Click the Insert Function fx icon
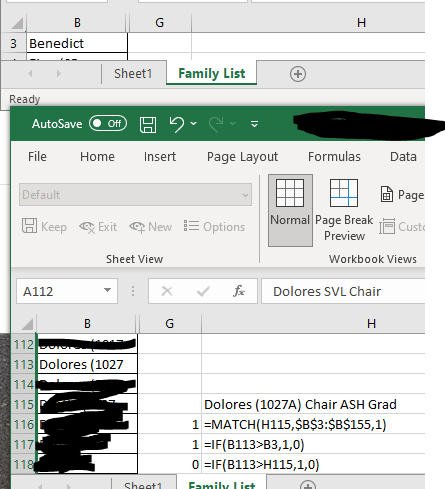 pyautogui.click(x=239, y=291)
